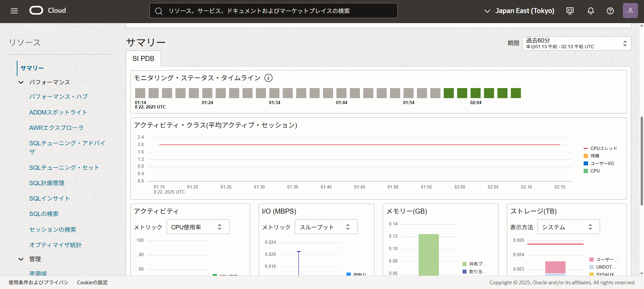Toggle the CPUスレッド legend entry
This screenshot has width=644, height=289.
[x=600, y=148]
